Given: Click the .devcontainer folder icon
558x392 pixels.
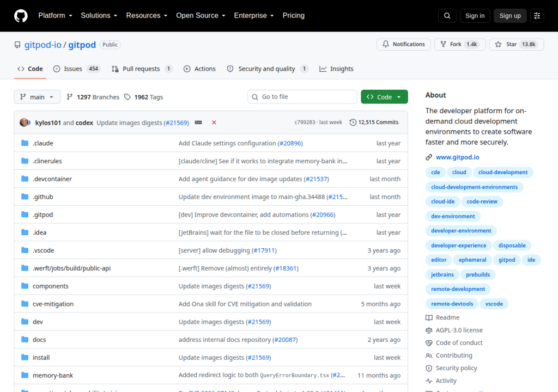Looking at the screenshot, I should click(x=25, y=179).
